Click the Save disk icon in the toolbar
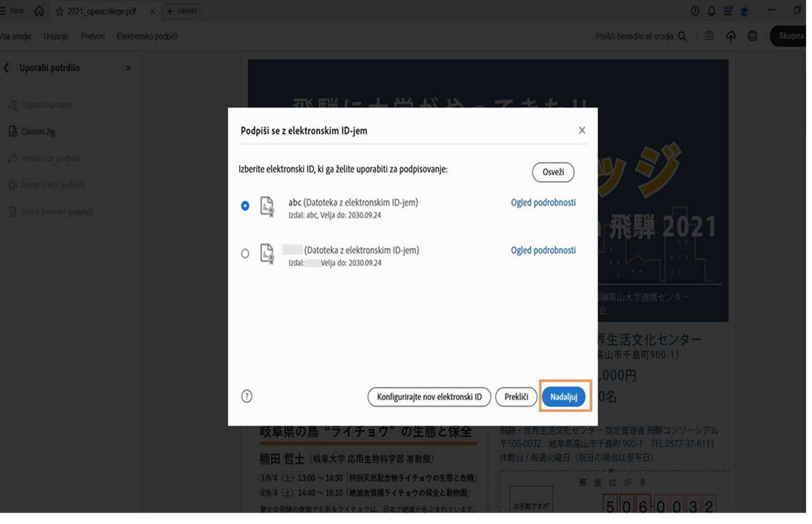Image resolution: width=812 pixels, height=524 pixels. [709, 36]
